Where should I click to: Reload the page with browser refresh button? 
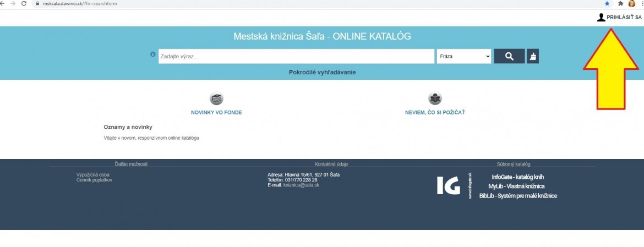point(24,3)
